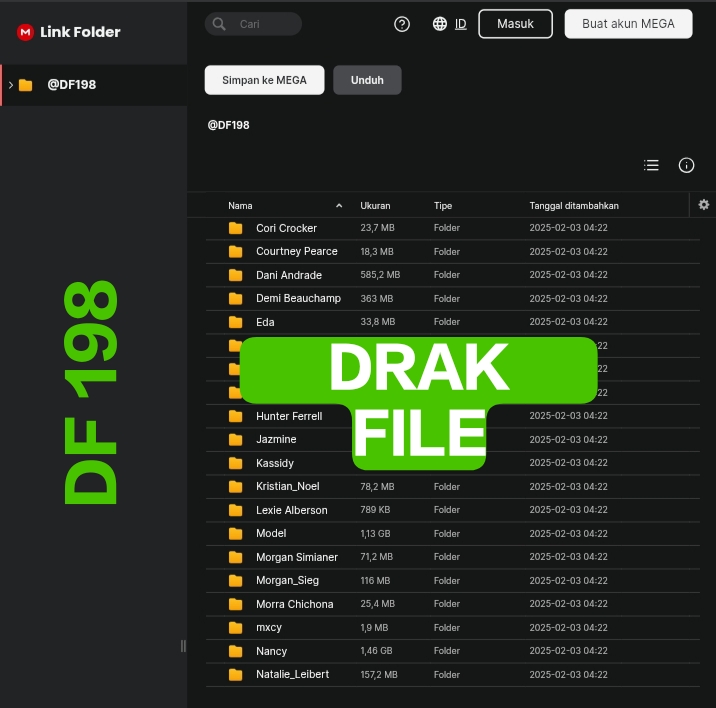The width and height of the screenshot is (716, 708).
Task: Open the info panel icon
Action: (x=686, y=165)
